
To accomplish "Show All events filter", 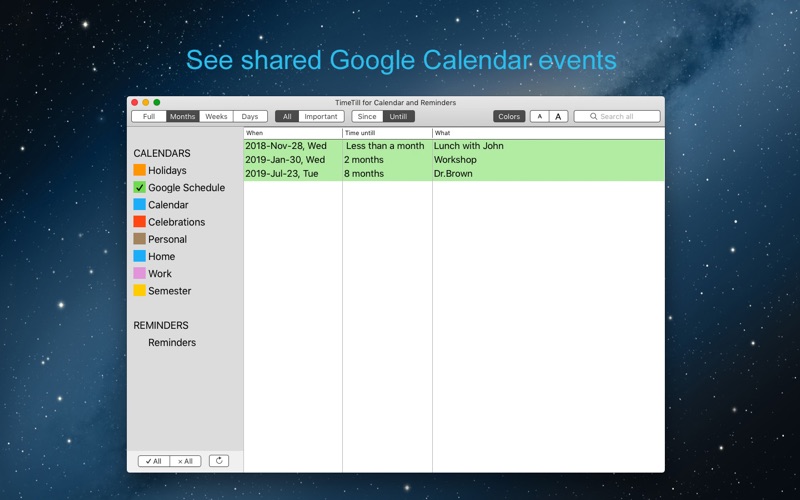I will (287, 116).
